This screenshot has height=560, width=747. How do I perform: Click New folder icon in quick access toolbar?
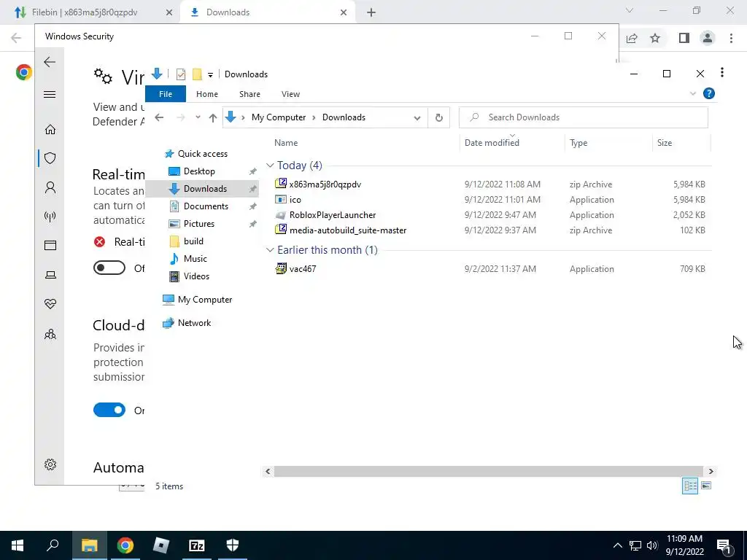click(x=197, y=74)
